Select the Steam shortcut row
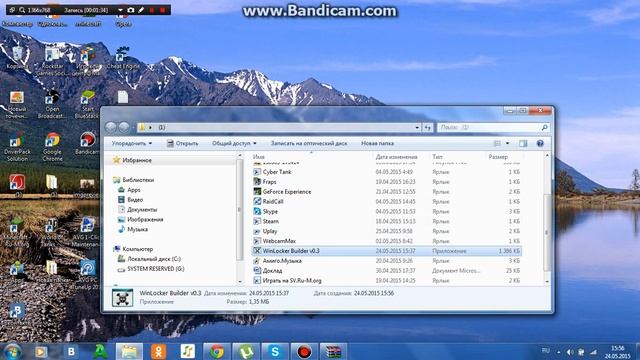The height and width of the screenshot is (360, 640). coord(386,221)
